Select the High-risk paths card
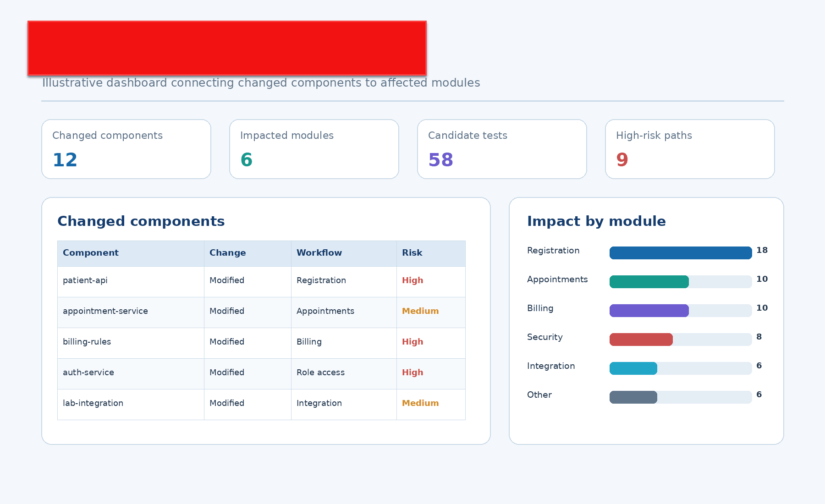The width and height of the screenshot is (825, 504). coord(690,149)
